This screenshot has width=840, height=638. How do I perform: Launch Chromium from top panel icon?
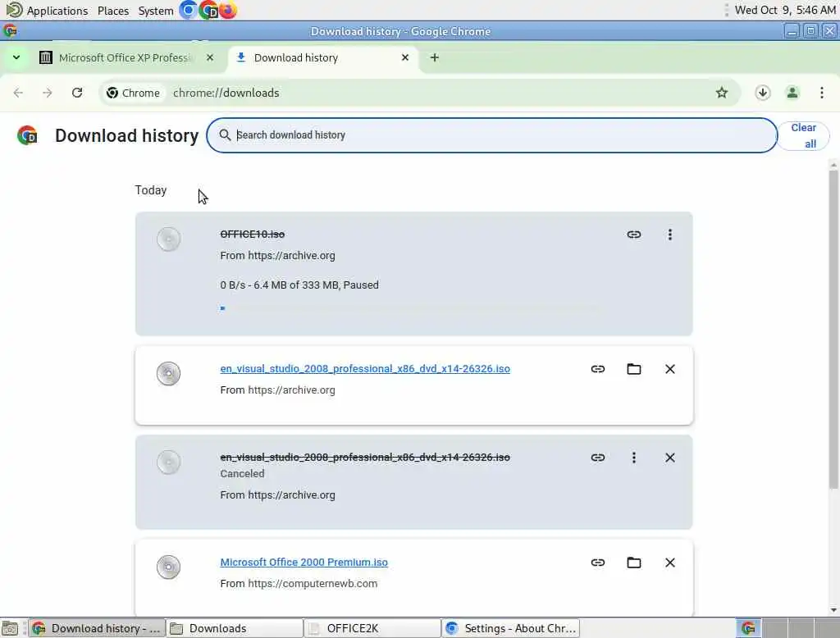[x=188, y=10]
